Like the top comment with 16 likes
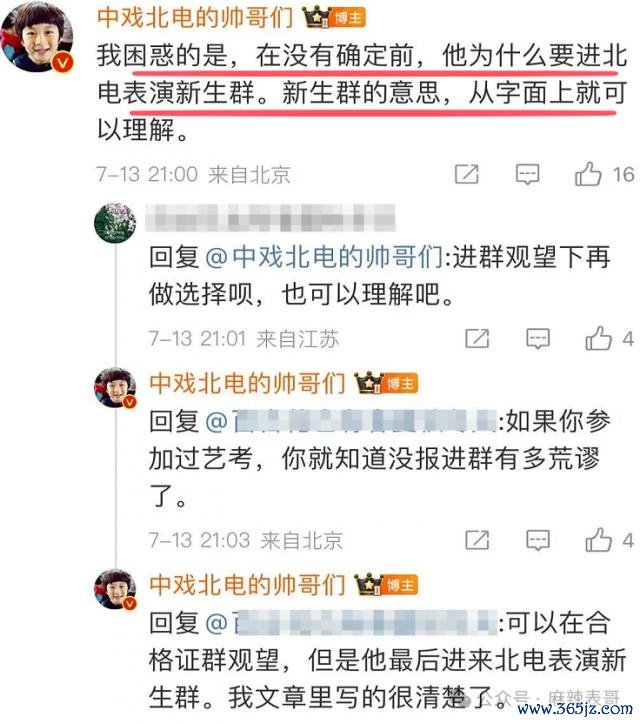This screenshot has height=724, width=640. 588,174
